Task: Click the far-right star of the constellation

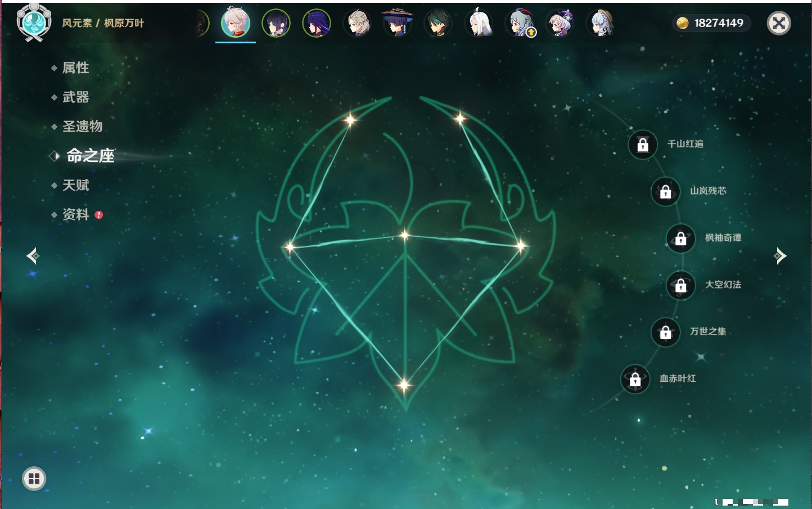Action: pyautogui.click(x=521, y=245)
